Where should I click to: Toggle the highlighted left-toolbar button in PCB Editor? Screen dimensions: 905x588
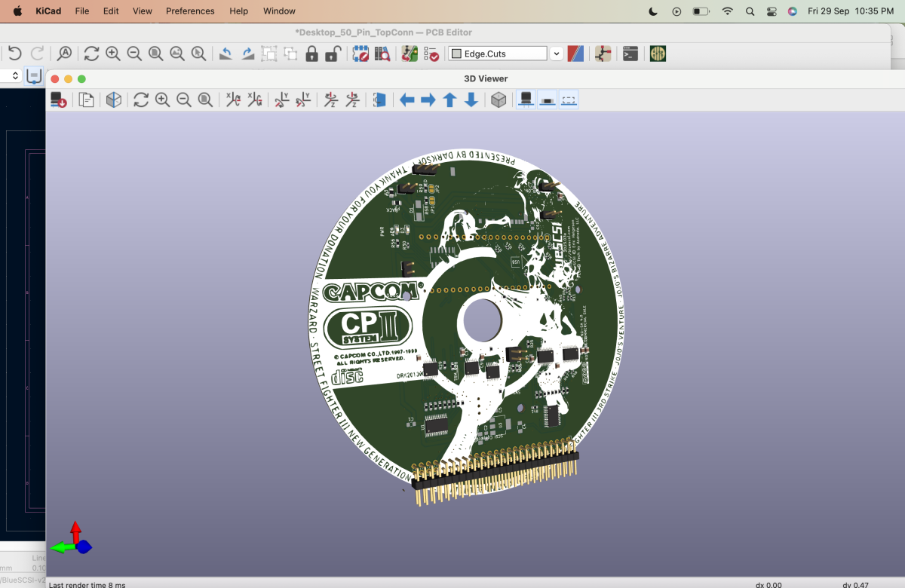pos(34,76)
